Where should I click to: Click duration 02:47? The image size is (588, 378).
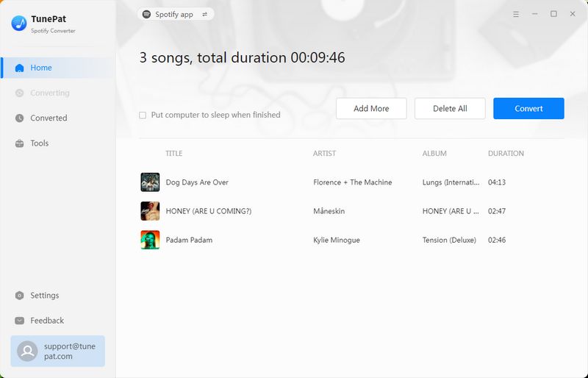tap(497, 211)
